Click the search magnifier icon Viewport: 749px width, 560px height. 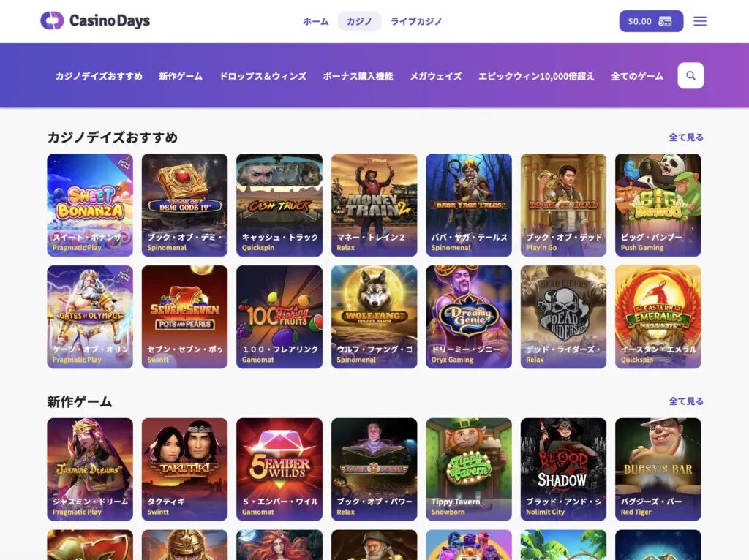(x=690, y=75)
